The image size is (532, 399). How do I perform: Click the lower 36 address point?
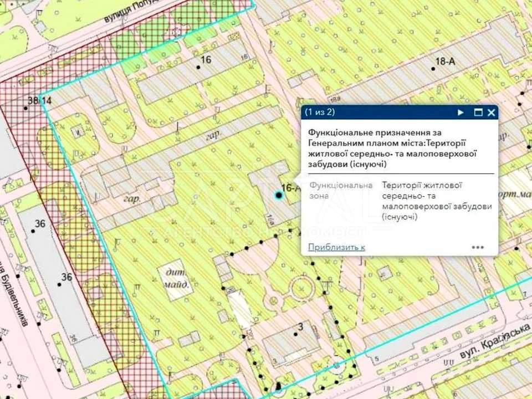(x=59, y=285)
